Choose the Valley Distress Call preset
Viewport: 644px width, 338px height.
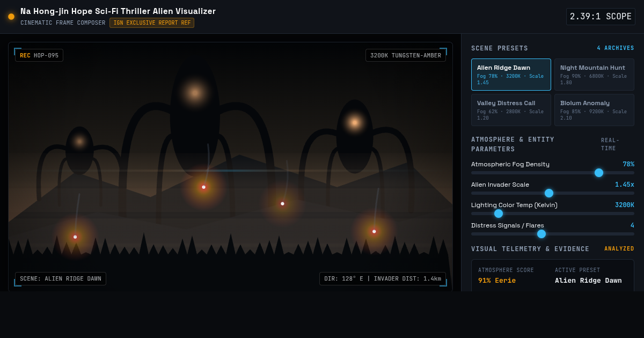coord(511,110)
